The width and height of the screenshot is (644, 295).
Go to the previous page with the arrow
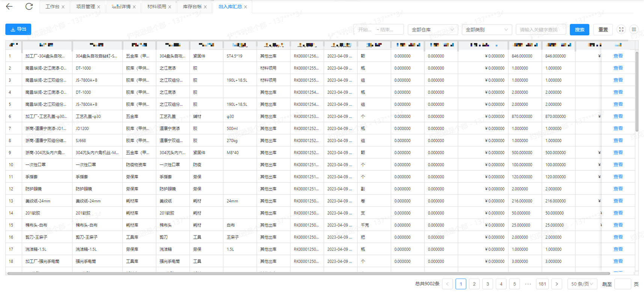(x=447, y=284)
